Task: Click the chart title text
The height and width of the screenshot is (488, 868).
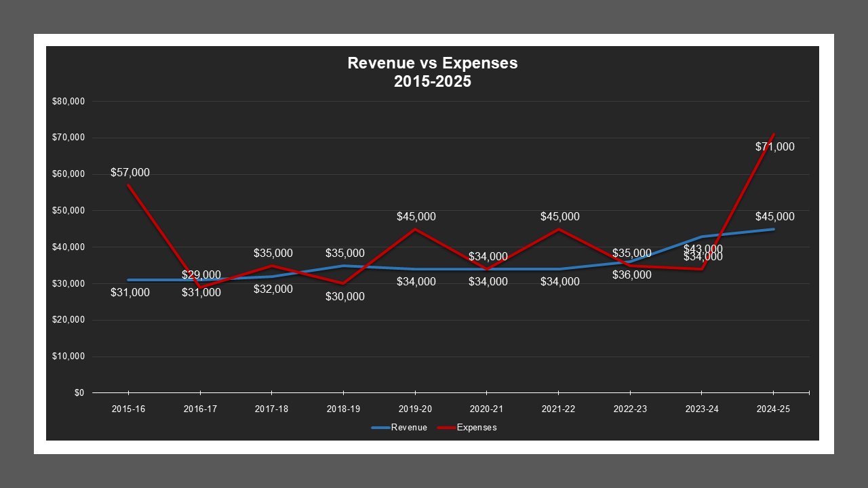Action: [x=432, y=71]
